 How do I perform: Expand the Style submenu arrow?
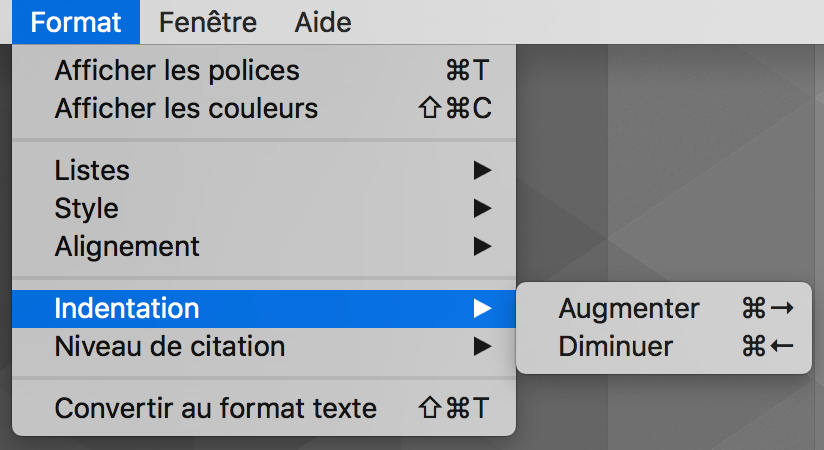tap(483, 209)
